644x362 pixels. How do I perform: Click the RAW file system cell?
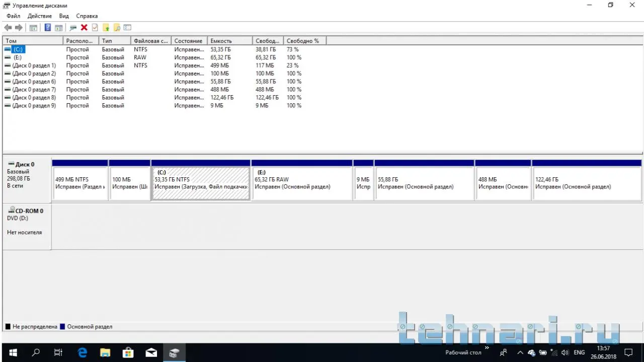pos(140,57)
